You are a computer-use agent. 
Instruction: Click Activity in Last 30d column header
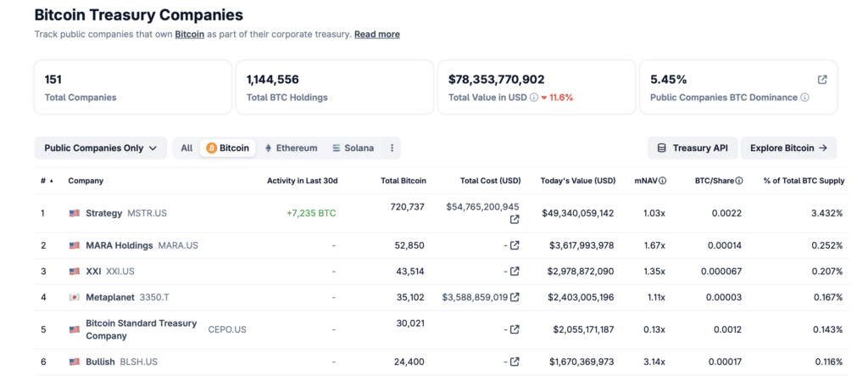[303, 181]
